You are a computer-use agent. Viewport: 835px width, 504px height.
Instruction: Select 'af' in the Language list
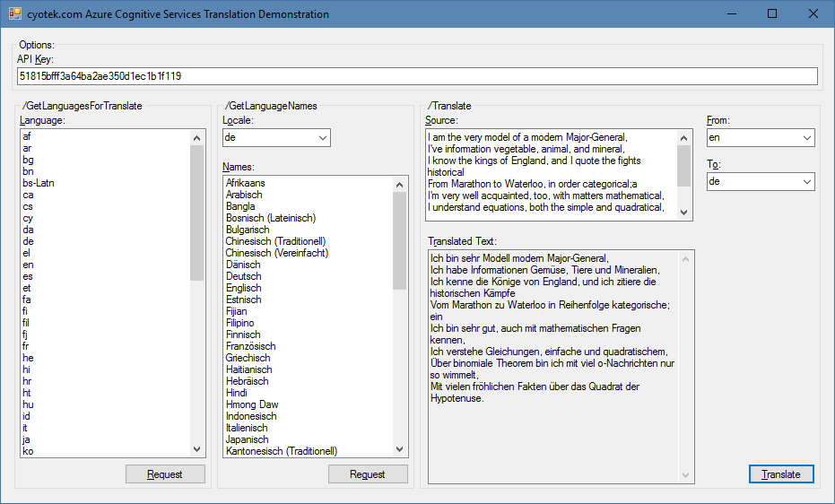click(106, 137)
